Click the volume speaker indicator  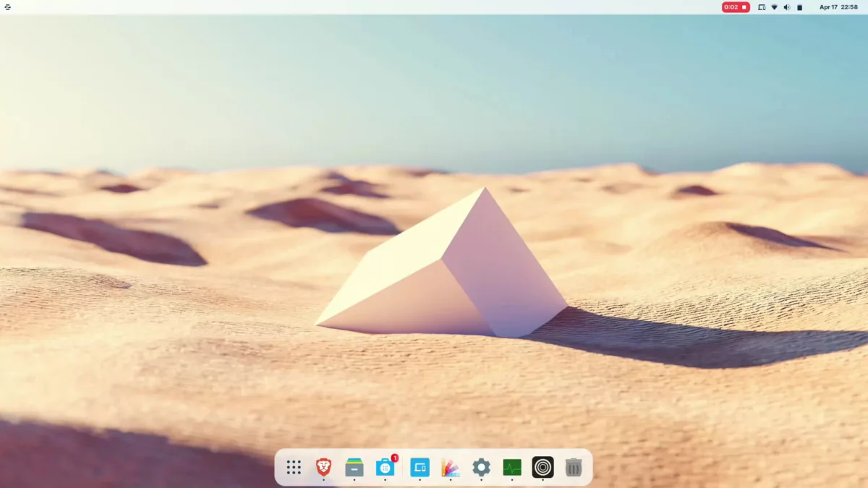click(787, 7)
